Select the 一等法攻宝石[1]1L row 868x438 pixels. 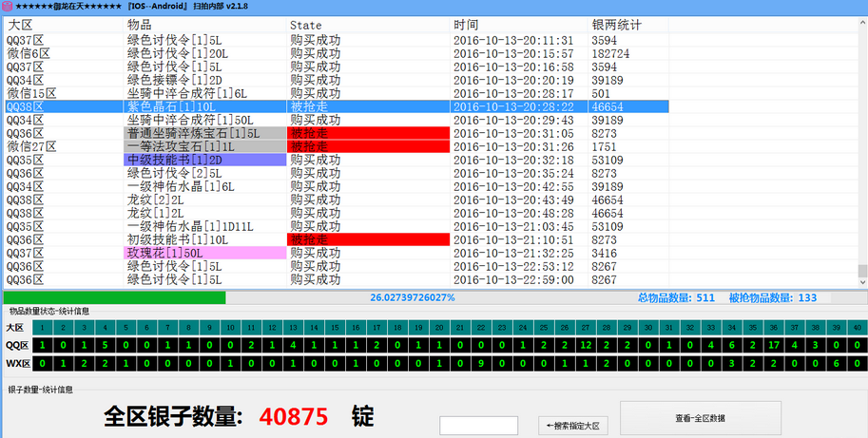204,147
